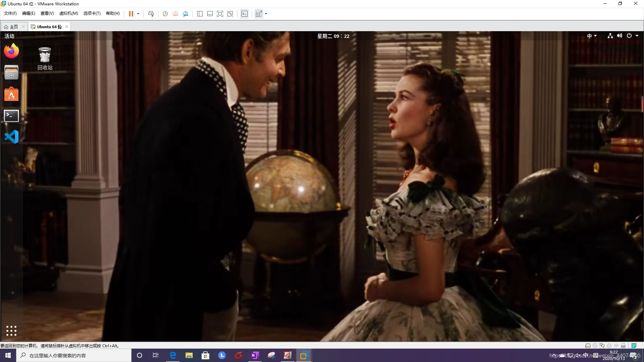Click the Ubuntu power icon

pos(629,36)
